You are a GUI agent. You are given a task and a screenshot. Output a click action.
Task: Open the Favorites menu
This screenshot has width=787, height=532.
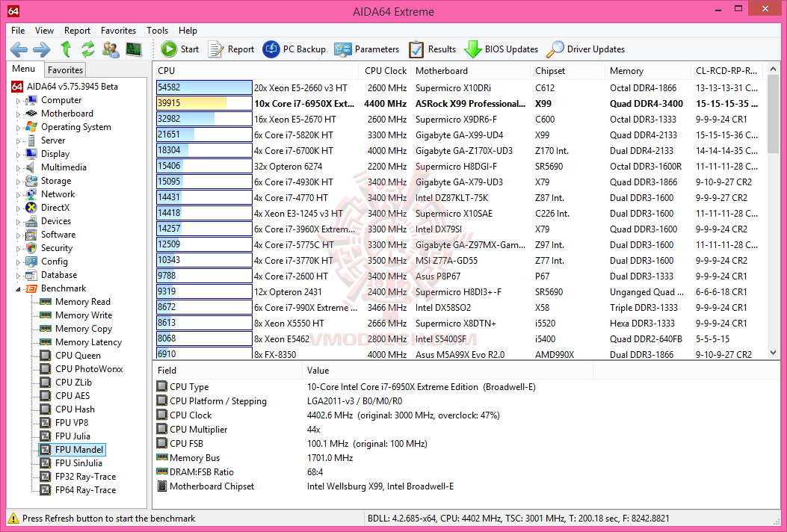118,31
